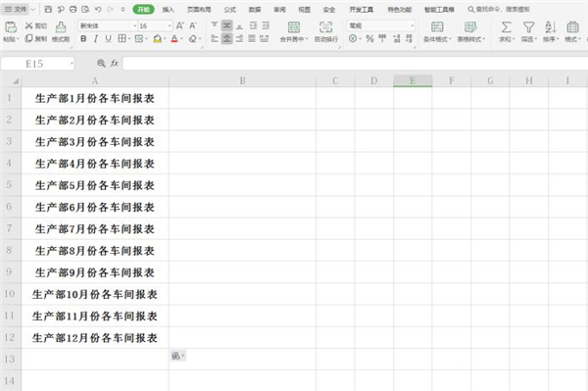
Task: Toggle bold formatting
Action: (83, 39)
